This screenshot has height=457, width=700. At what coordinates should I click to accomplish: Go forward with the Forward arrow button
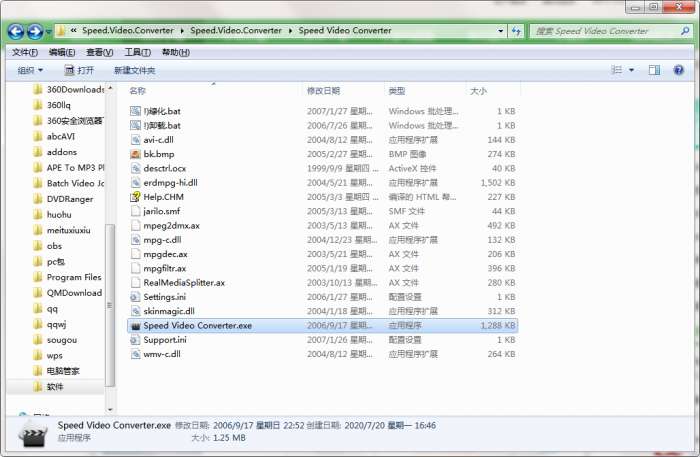(x=35, y=31)
